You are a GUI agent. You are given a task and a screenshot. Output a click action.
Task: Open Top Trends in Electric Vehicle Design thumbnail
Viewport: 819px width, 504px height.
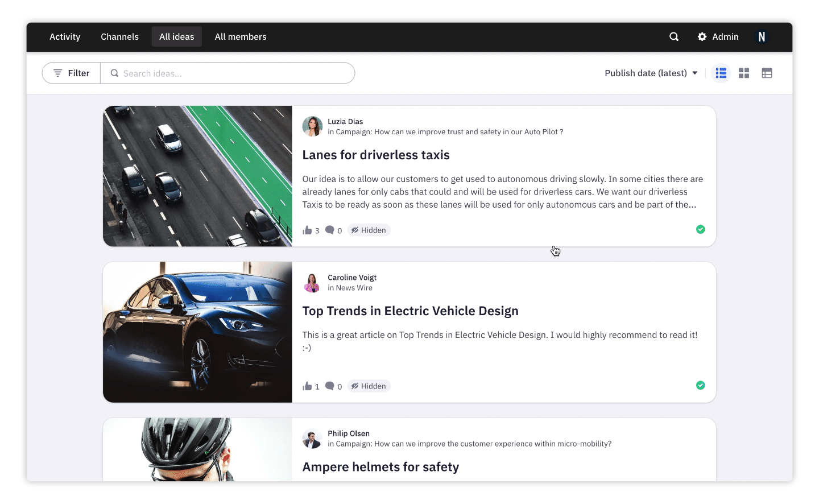click(x=197, y=332)
